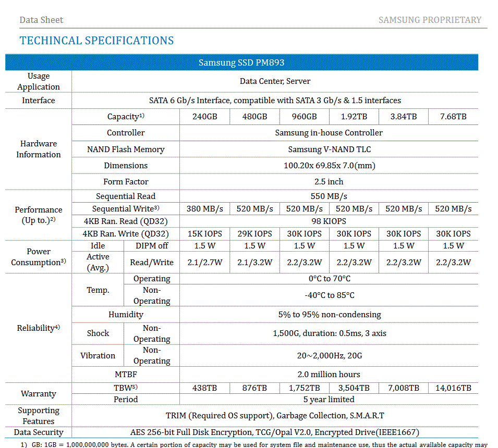
Task: Click the 4KB Ran. Read (QD32) label
Action: click(126, 221)
